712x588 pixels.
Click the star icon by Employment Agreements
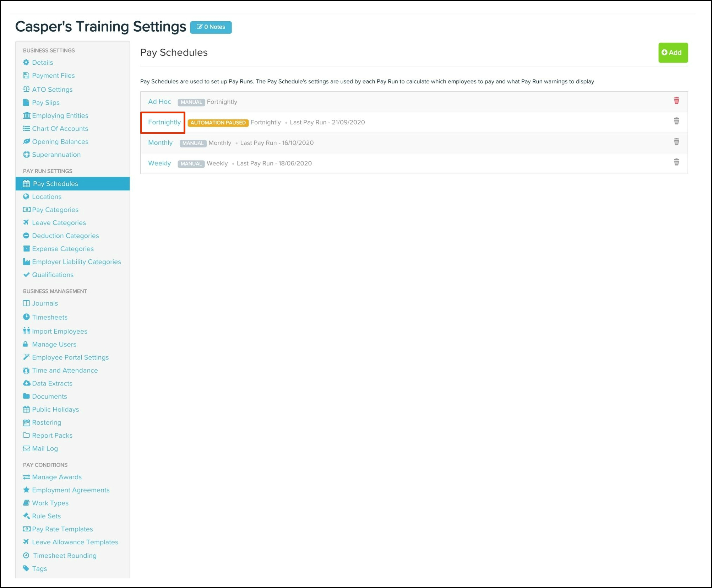coord(26,490)
